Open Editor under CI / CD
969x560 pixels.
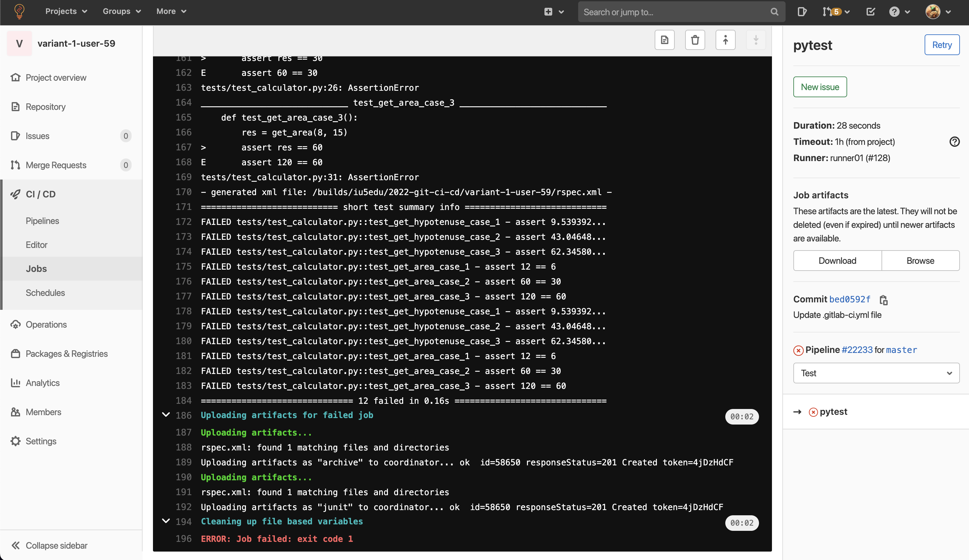[x=37, y=245]
